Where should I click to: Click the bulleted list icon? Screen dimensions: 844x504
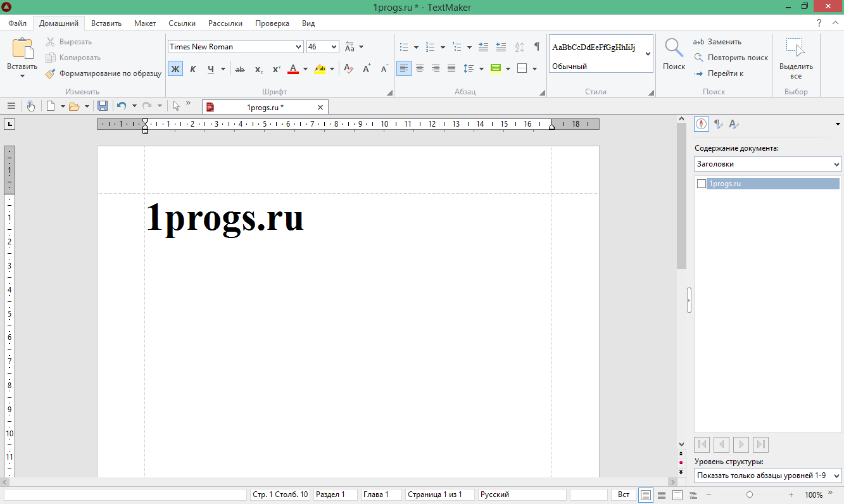[405, 47]
